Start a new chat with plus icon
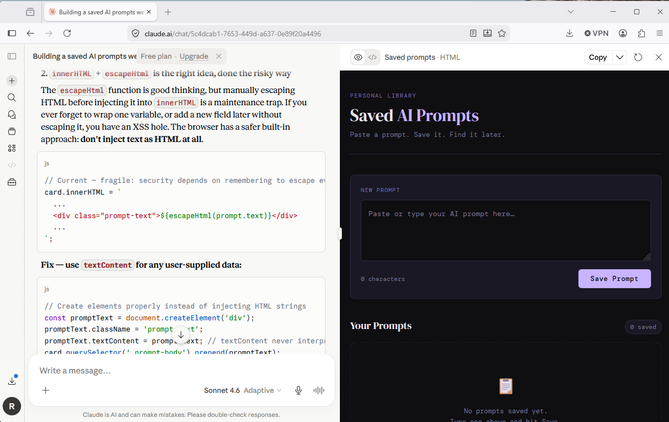 tap(12, 81)
